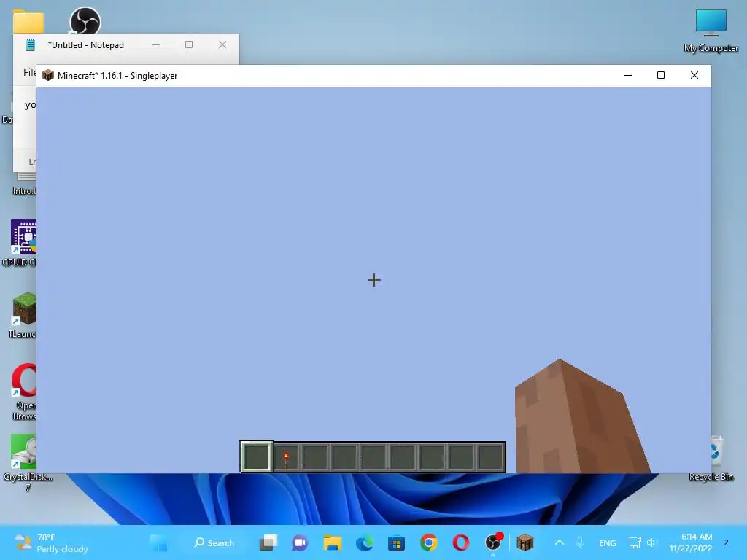Open the clock showing 6:14 AM
Screen dimensions: 747x560
690,542
